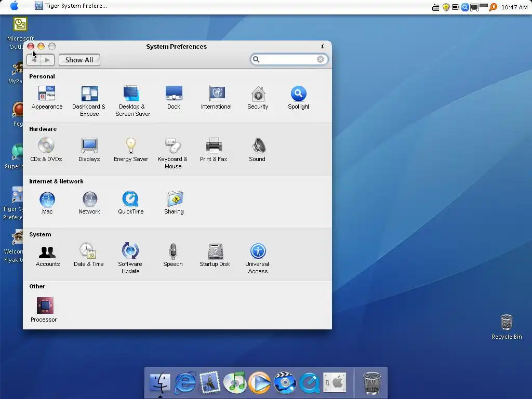Viewport: 532px width, 399px height.
Task: Open the Speech preference pane
Action: click(x=173, y=255)
